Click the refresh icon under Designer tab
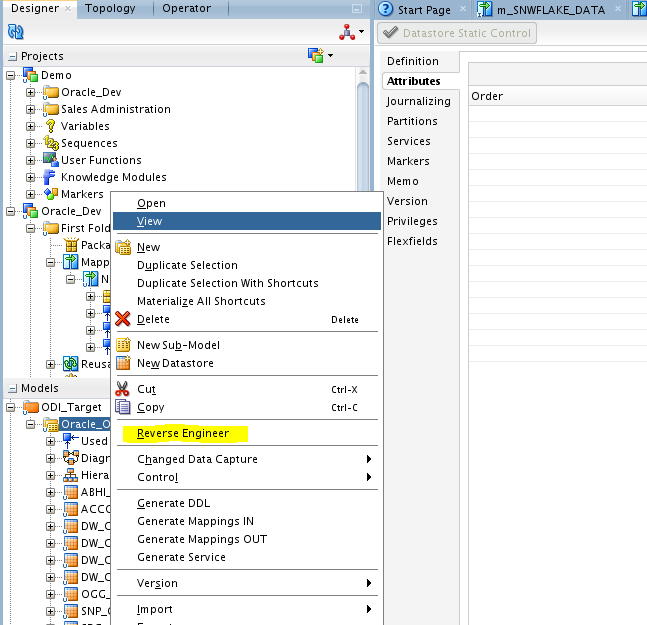 (15, 32)
